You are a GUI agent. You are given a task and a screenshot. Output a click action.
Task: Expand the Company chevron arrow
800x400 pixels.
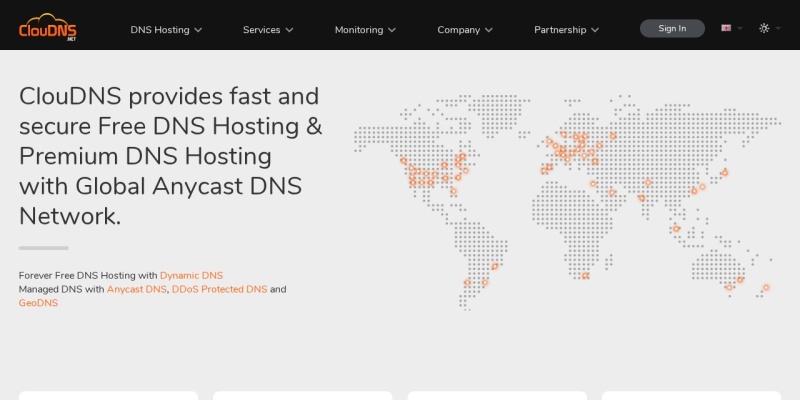coord(489,30)
